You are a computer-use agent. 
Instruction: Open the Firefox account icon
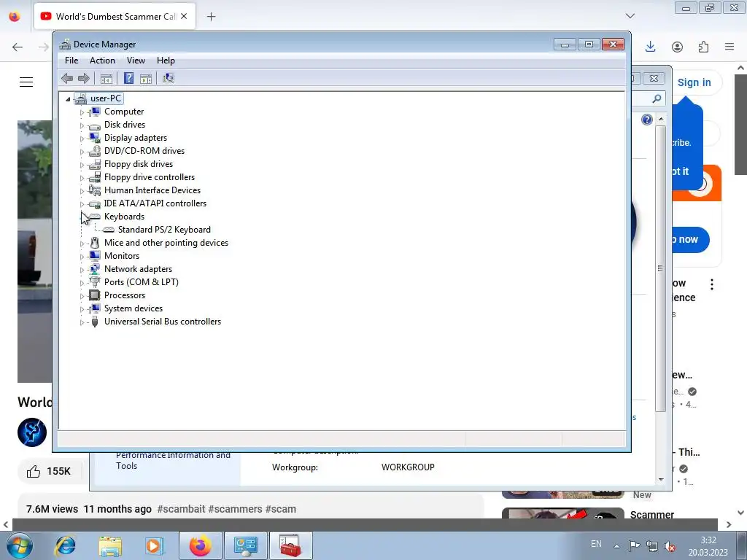point(677,47)
